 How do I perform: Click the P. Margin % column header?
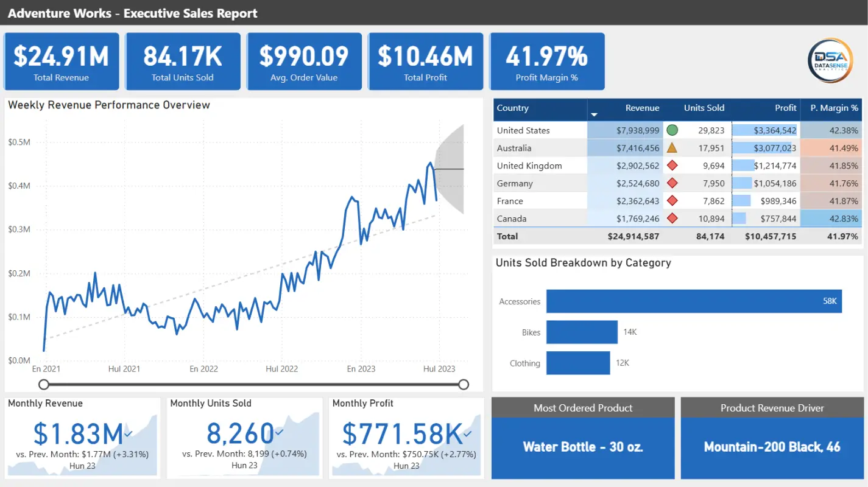tap(833, 108)
